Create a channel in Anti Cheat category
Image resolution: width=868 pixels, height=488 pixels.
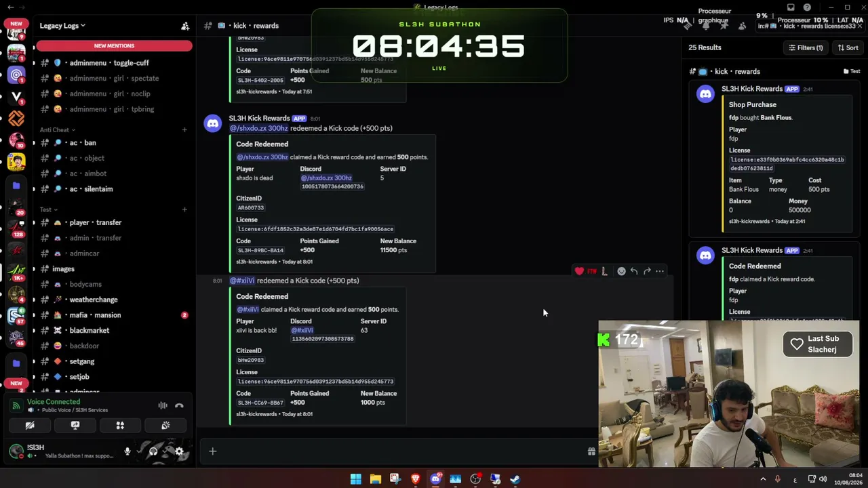pos(184,129)
